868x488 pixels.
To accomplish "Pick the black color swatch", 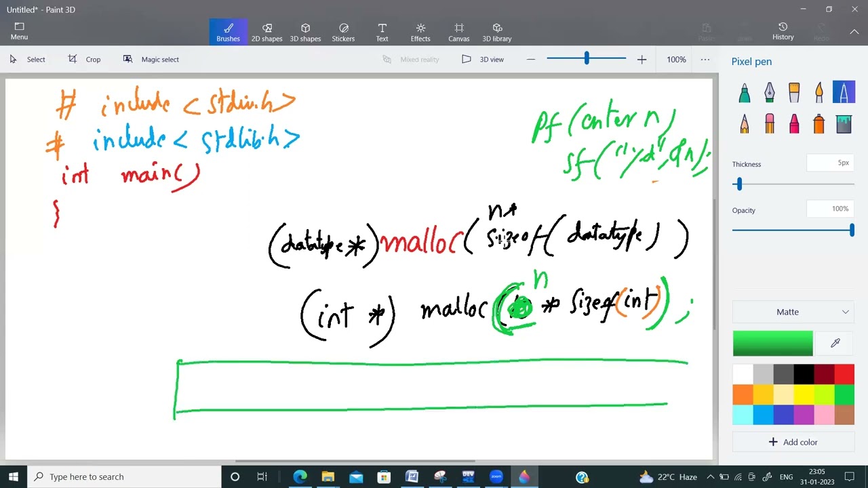I will point(804,374).
